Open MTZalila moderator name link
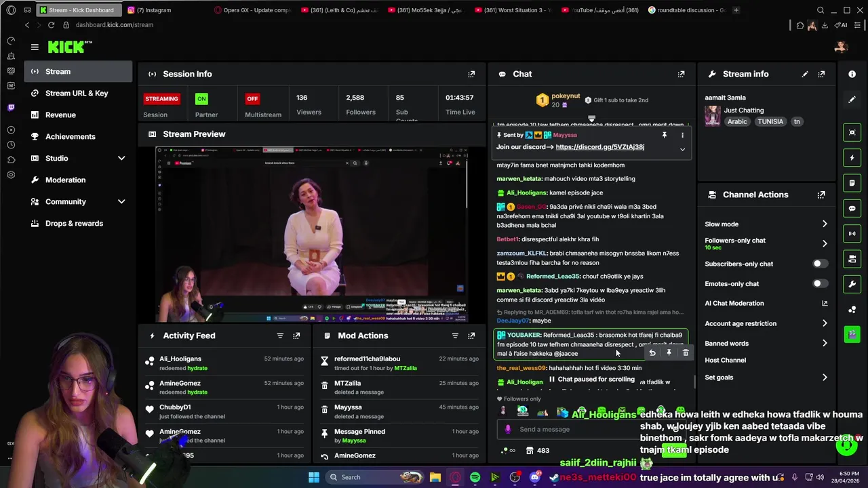Image resolution: width=868 pixels, height=488 pixels. tap(406, 368)
